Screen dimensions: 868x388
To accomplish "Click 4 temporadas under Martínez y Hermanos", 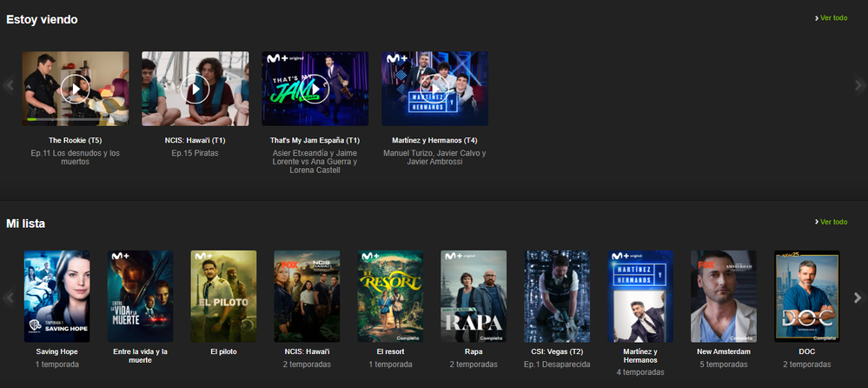I will (x=640, y=372).
